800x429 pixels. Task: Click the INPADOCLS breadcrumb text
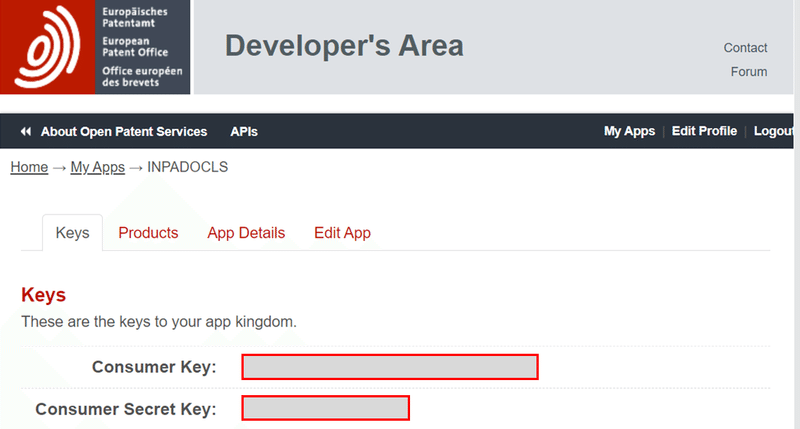click(187, 167)
